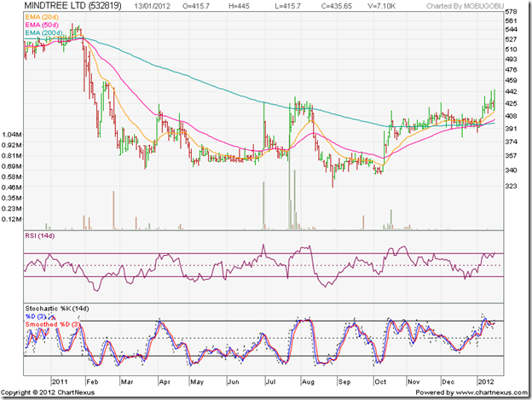This screenshot has height=400, width=532.
Task: Click the V=7.10K volume value
Action: point(381,6)
